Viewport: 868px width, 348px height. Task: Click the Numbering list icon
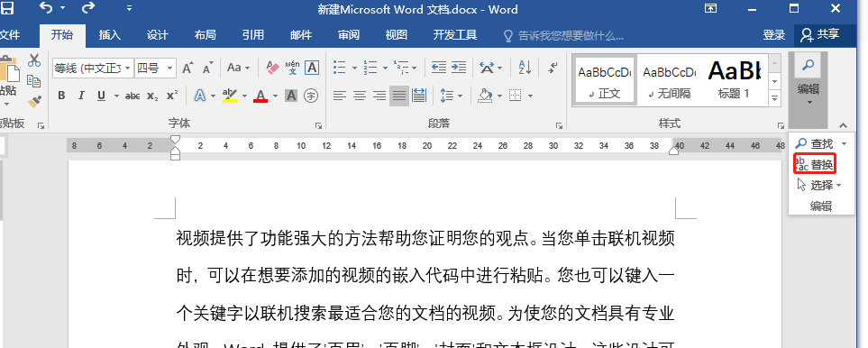(x=370, y=68)
